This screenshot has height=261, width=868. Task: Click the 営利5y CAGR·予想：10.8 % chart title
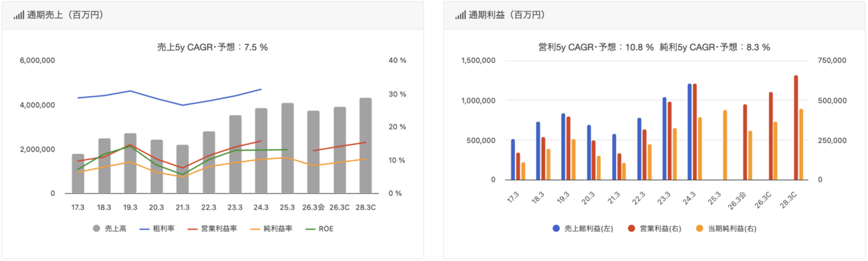596,47
